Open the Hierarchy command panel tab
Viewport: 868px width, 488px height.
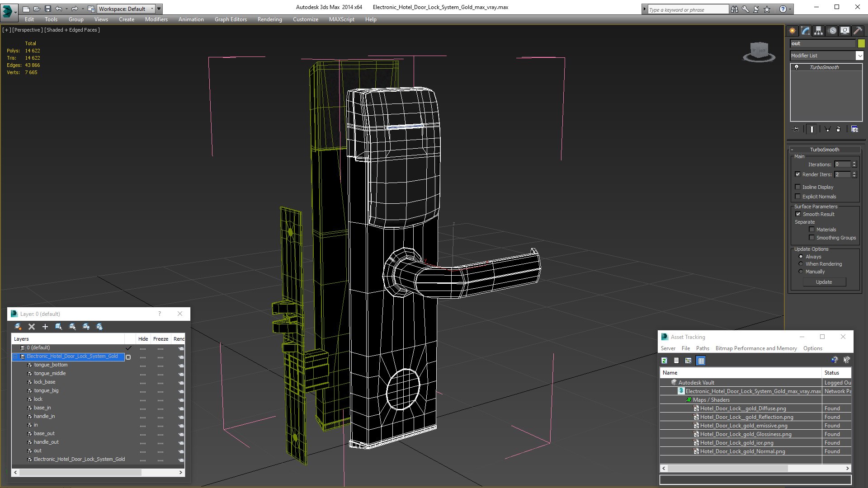pos(818,31)
